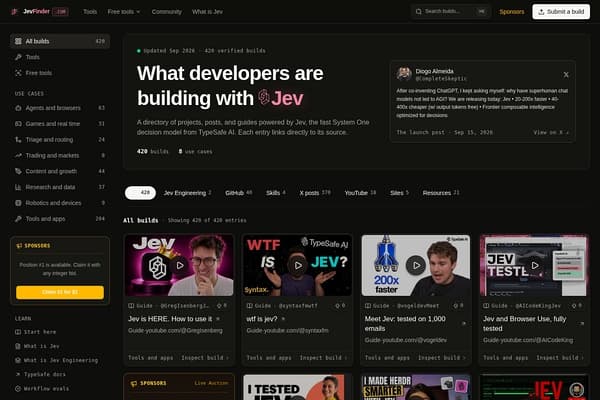Open the Community nav link
This screenshot has height=400, width=600.
coord(166,12)
